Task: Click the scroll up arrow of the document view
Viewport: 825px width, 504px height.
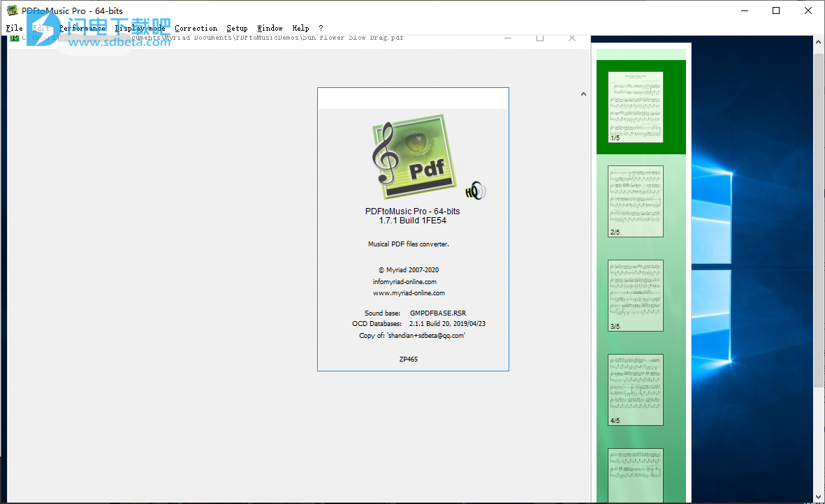Action: pos(583,94)
